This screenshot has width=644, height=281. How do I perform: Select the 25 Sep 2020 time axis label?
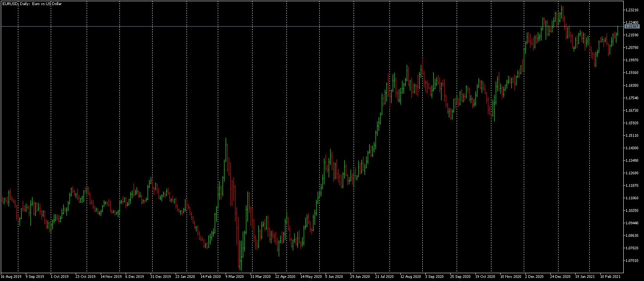[x=461, y=277]
